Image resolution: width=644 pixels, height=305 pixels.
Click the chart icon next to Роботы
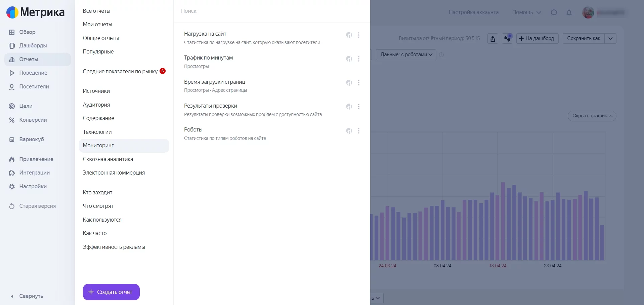[x=349, y=131]
